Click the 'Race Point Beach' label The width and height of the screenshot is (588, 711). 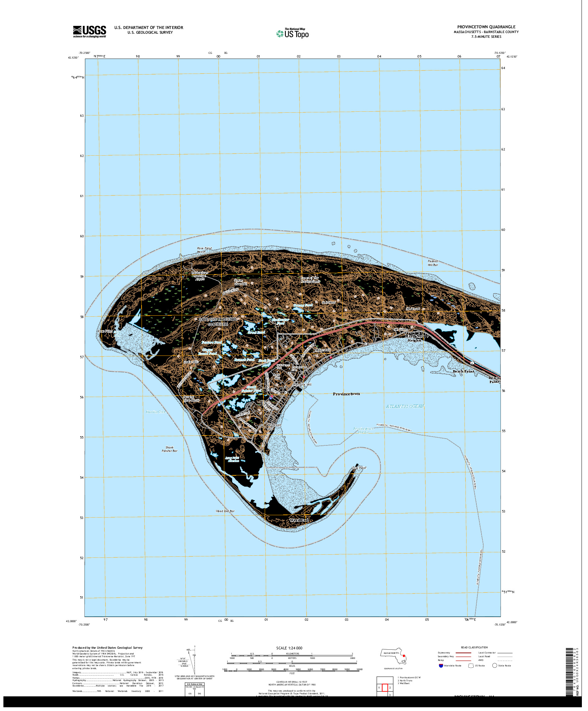tap(204, 250)
